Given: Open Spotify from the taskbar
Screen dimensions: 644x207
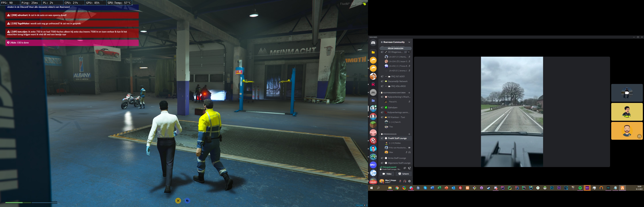Looking at the screenshot, I should [x=580, y=188].
